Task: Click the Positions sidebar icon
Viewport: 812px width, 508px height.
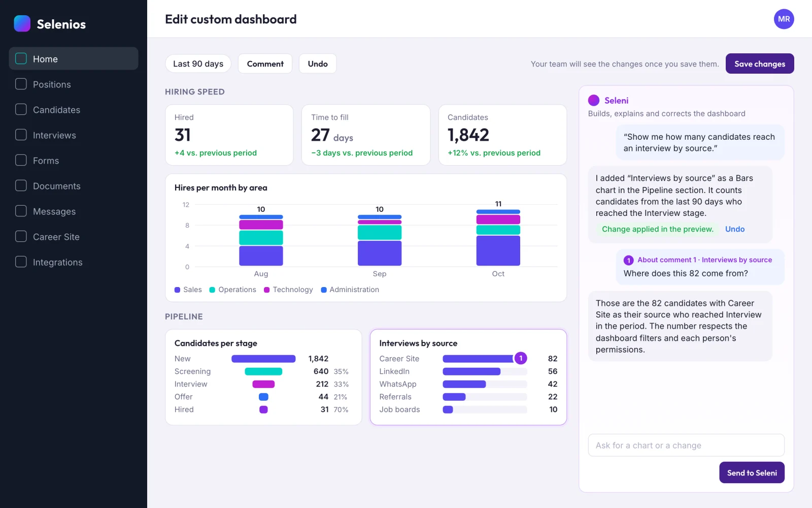Action: tap(21, 84)
